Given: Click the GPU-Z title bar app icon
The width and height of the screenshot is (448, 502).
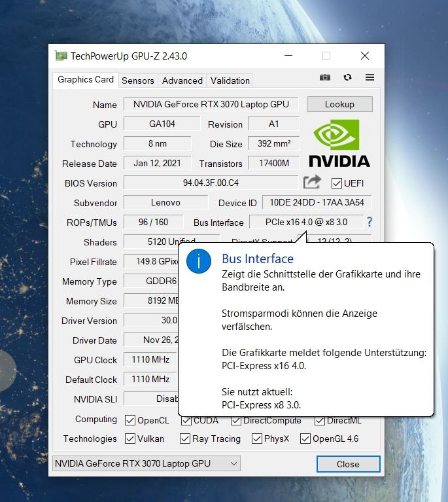Looking at the screenshot, I should pos(61,56).
